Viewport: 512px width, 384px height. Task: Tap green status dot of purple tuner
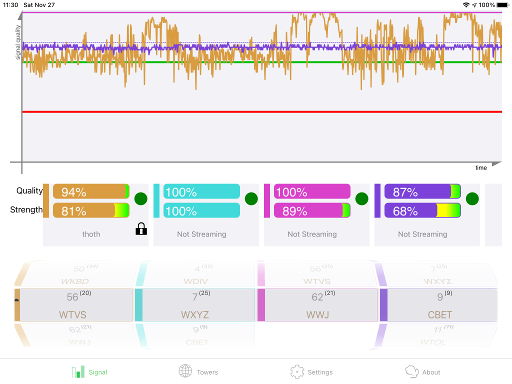click(x=472, y=199)
